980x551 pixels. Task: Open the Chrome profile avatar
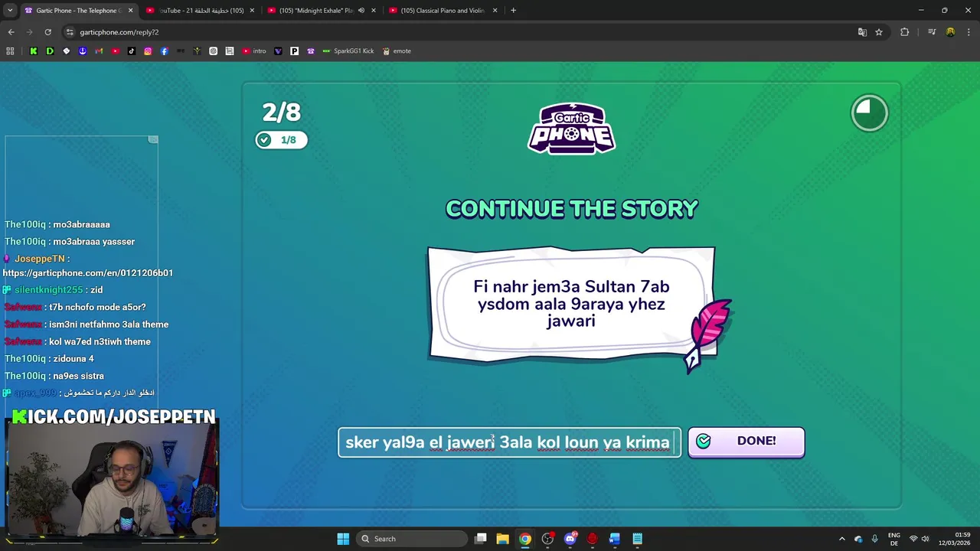[950, 32]
